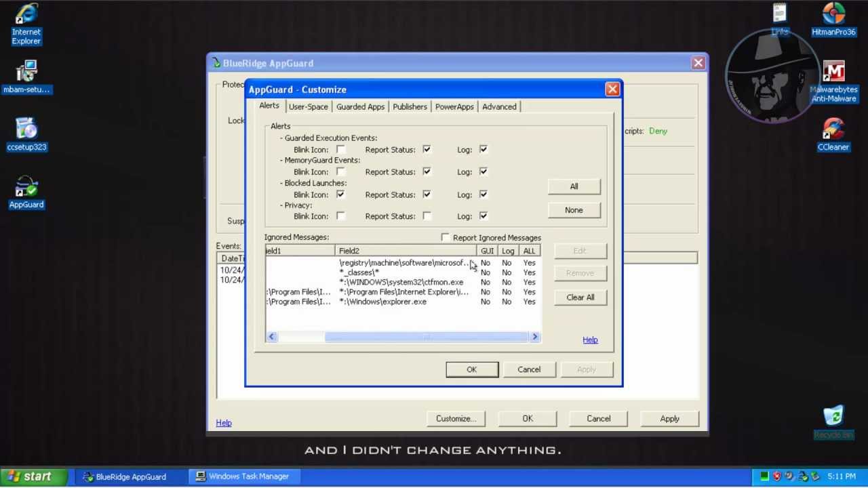868x488 pixels.
Task: Select the \registry\machine\software\microsof.. row
Action: [403, 263]
